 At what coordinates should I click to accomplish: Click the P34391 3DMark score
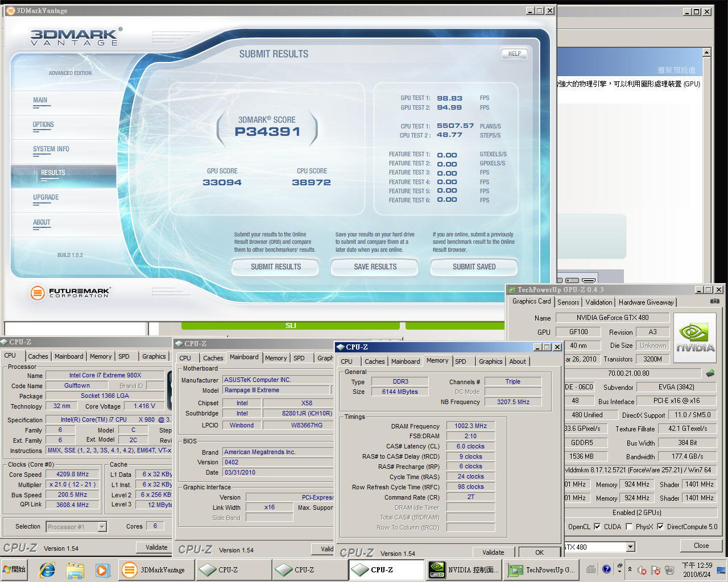coord(267,132)
